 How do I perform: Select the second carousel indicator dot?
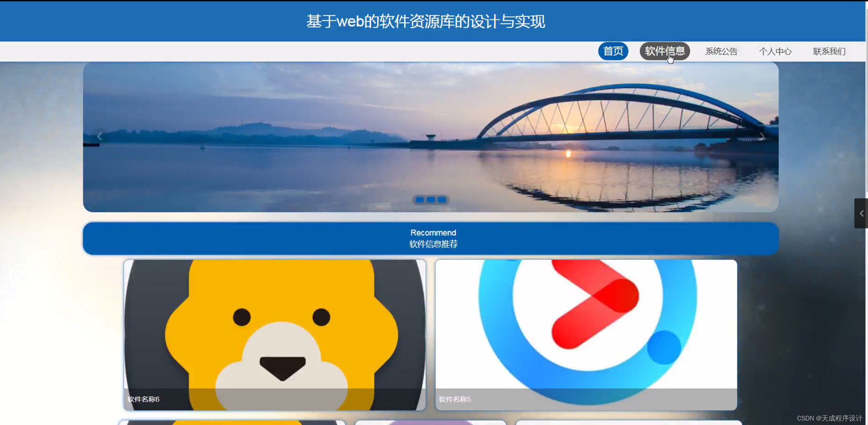click(431, 200)
